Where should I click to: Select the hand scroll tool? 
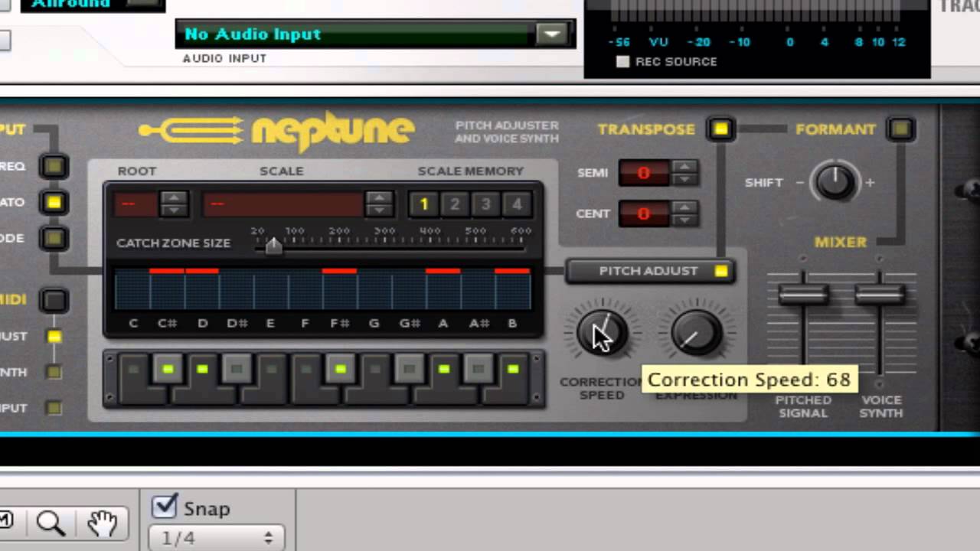(x=102, y=523)
